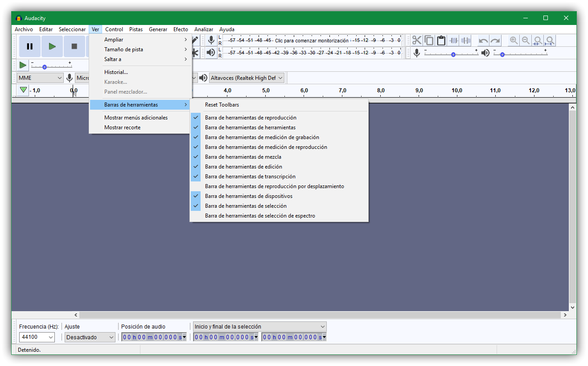Click the green triangle timeline options button
This screenshot has width=588, height=366.
click(24, 90)
